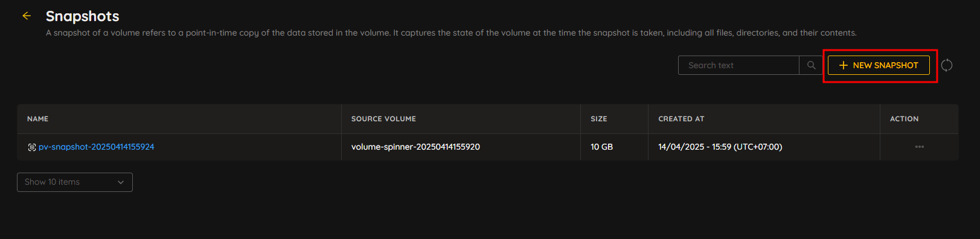Go back using the yellow arrow icon

[27, 16]
